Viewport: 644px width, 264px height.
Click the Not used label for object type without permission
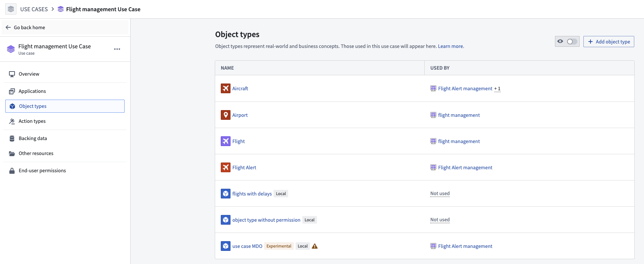[x=440, y=220]
